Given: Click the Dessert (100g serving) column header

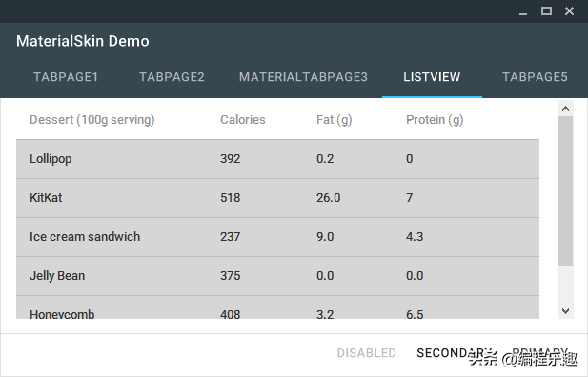Looking at the screenshot, I should pyautogui.click(x=92, y=120).
